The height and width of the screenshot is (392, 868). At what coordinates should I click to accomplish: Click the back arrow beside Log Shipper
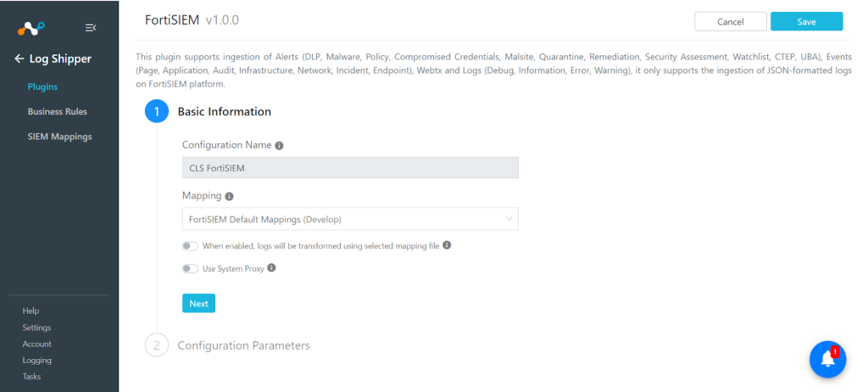pos(19,59)
